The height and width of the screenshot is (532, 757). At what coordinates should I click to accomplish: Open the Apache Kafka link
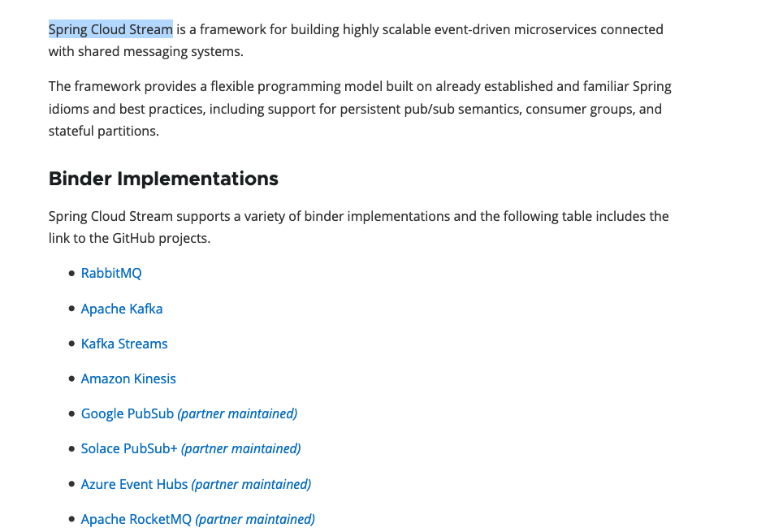tap(122, 309)
